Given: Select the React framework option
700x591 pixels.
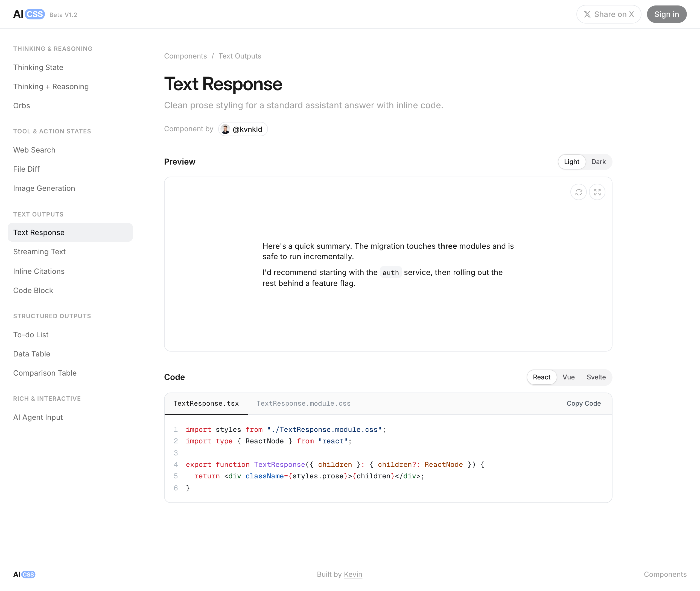Looking at the screenshot, I should click(541, 377).
